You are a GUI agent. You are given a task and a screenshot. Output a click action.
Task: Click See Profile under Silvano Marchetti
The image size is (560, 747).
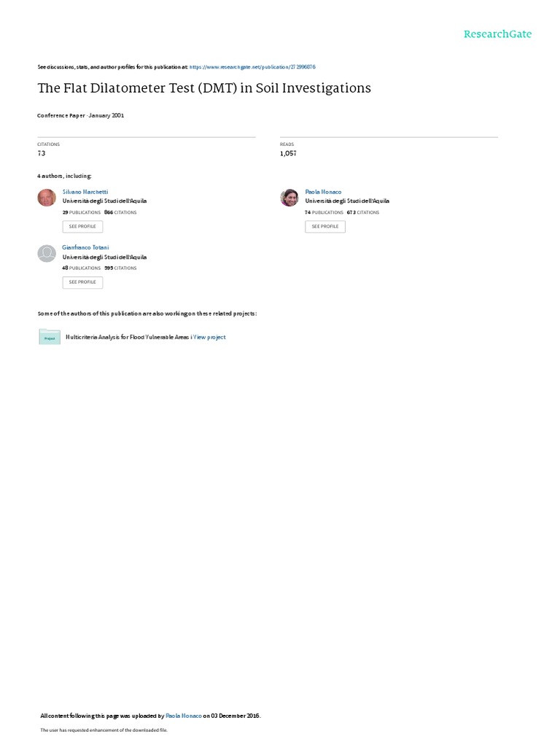click(82, 226)
